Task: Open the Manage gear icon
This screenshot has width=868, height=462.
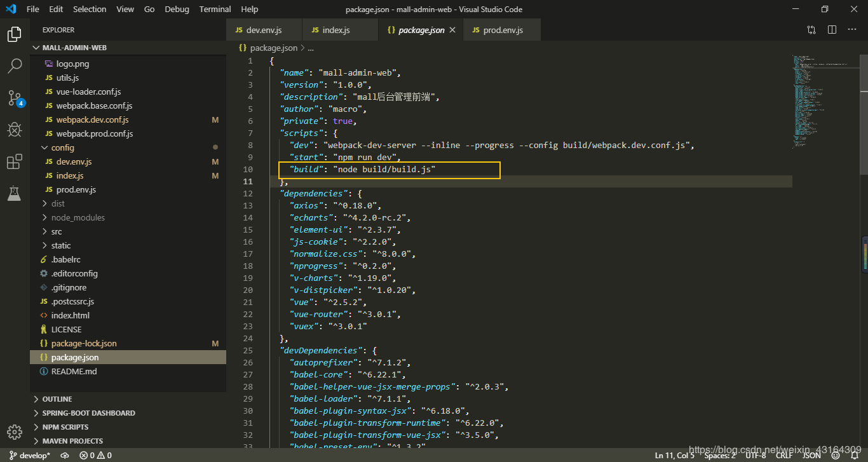Action: click(x=14, y=431)
